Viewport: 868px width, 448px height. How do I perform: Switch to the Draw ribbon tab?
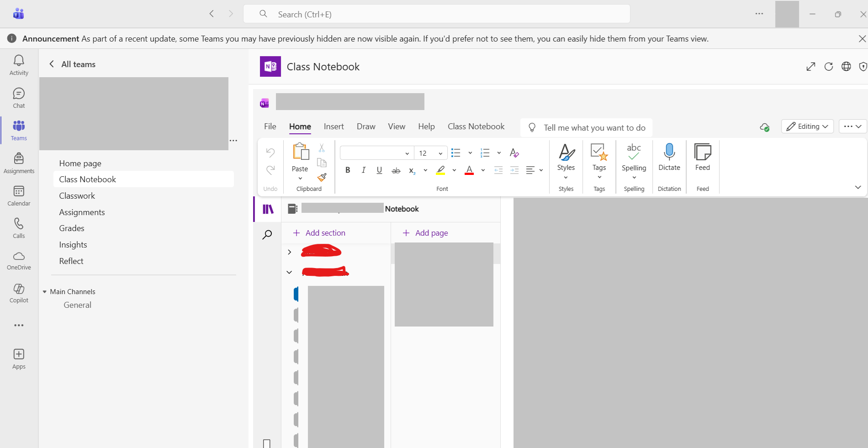pyautogui.click(x=366, y=126)
